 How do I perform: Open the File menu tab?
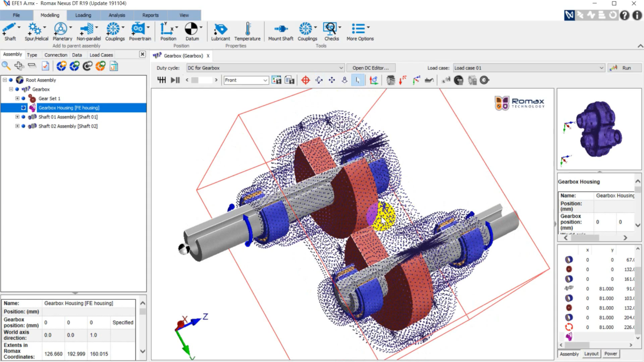(16, 15)
